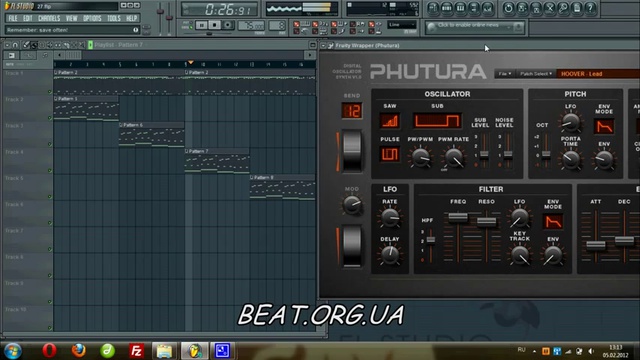Mute Track 5 using its green dot
640x360 pixels.
tap(50, 197)
